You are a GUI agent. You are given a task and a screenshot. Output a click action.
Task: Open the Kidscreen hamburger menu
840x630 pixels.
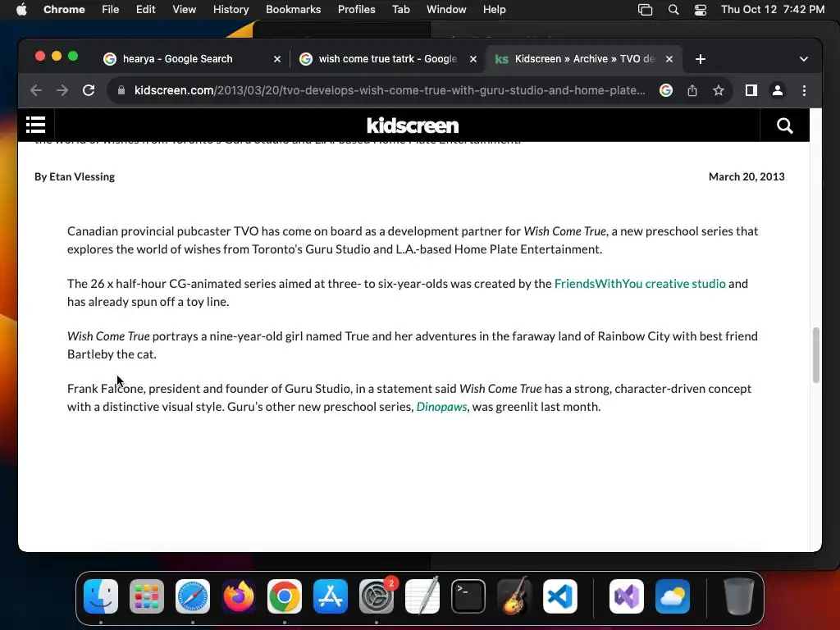click(x=36, y=126)
